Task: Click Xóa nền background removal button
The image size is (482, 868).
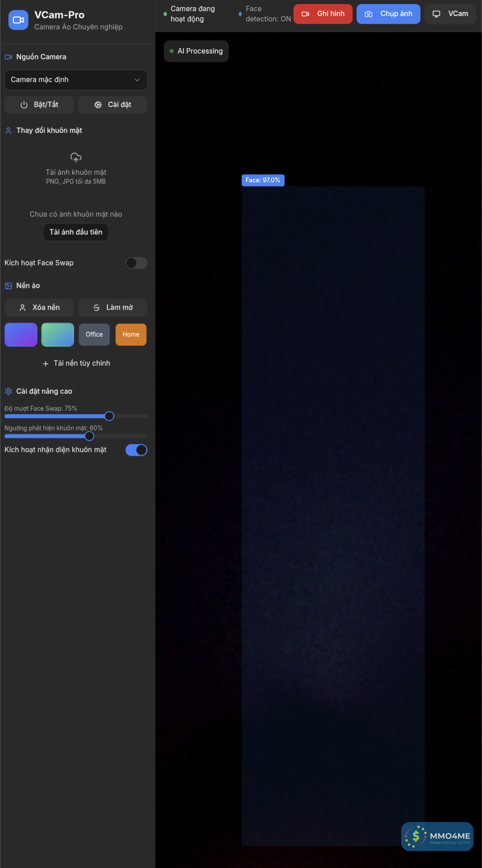Action: click(39, 308)
